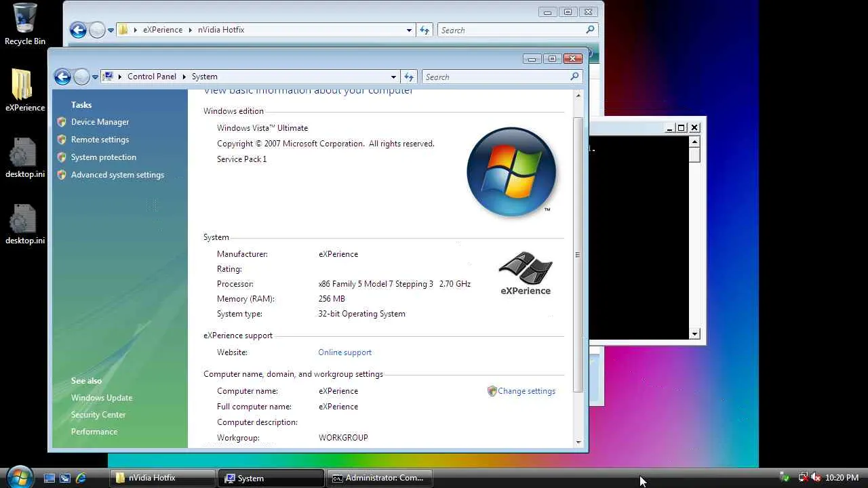Go back in the nVidia Hotfix window
The image size is (868, 488).
point(78,30)
